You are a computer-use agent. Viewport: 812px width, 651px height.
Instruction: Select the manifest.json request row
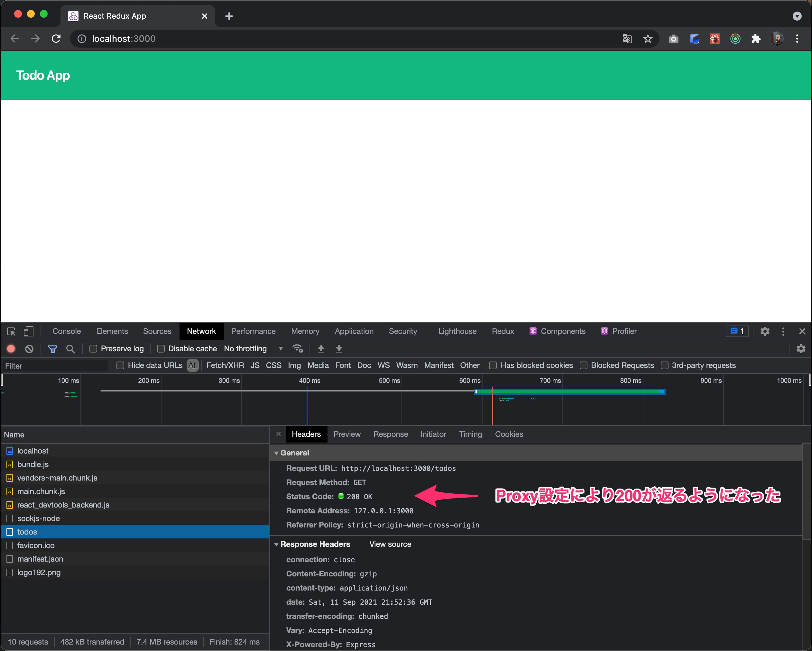(135, 559)
